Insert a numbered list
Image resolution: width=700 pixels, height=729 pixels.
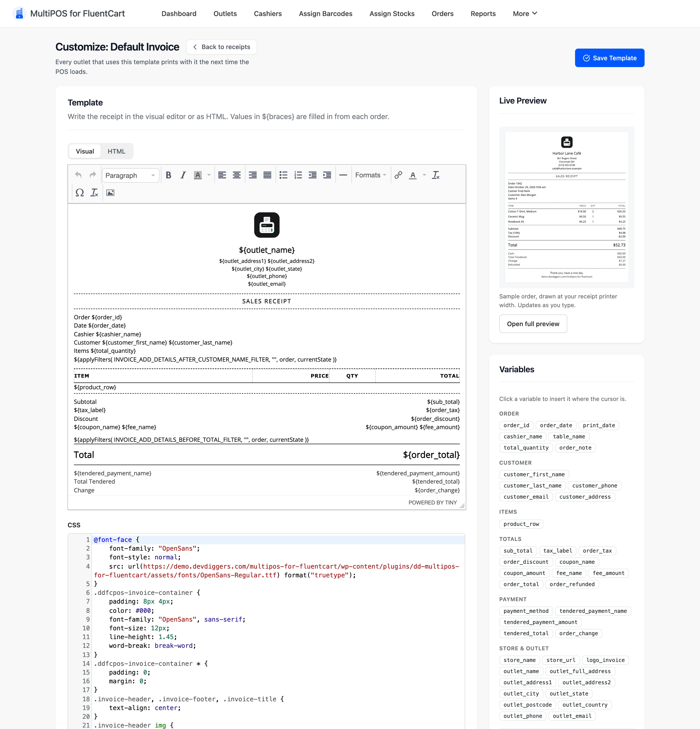pos(298,175)
